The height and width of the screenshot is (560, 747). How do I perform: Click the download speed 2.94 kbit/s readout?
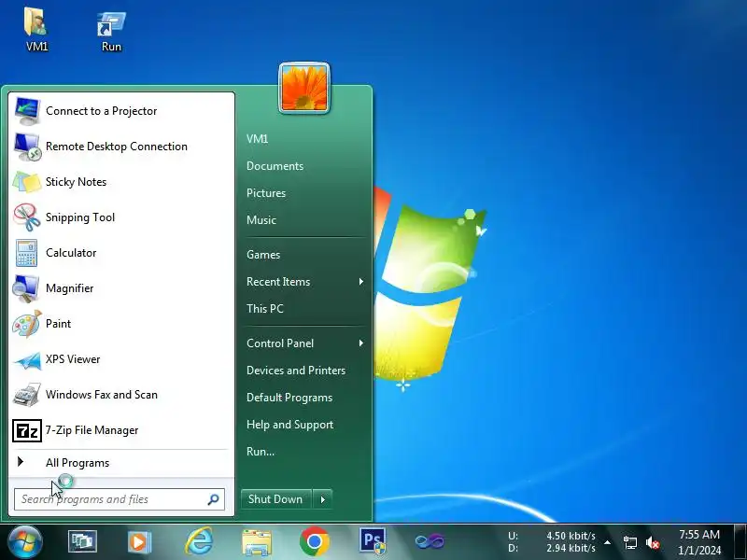coord(571,548)
